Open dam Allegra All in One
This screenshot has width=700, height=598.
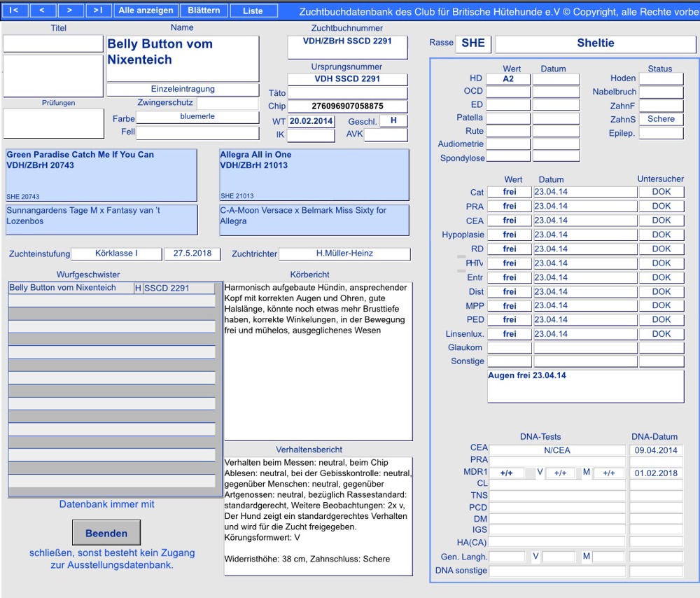pos(314,174)
